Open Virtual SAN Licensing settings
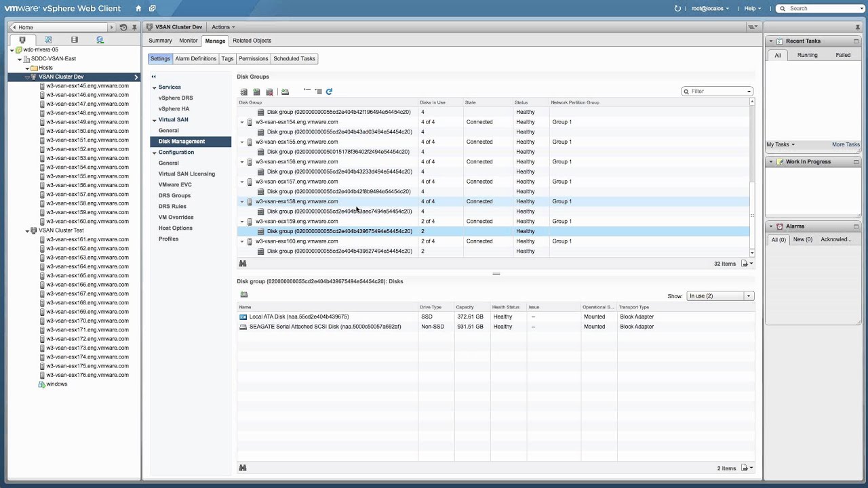 (x=186, y=174)
